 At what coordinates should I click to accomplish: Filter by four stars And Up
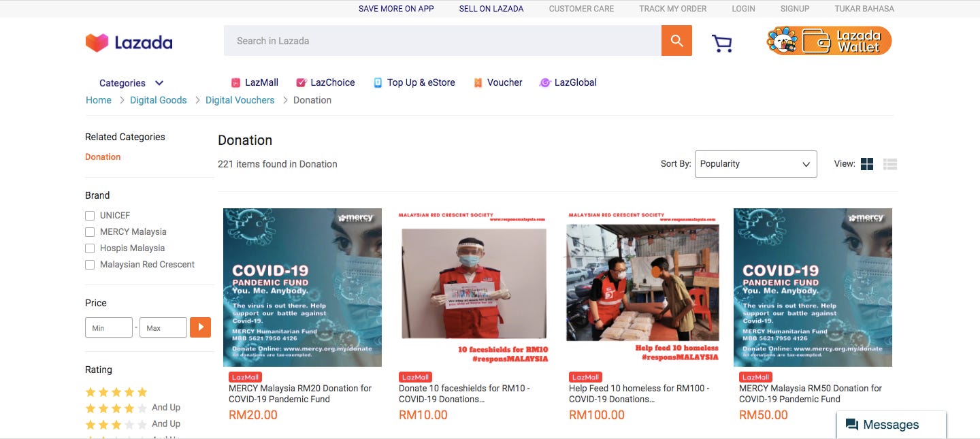(133, 408)
